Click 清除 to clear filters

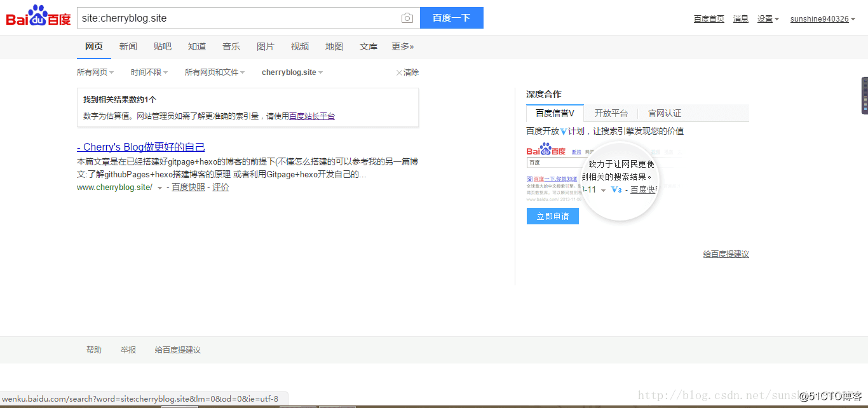pos(407,72)
